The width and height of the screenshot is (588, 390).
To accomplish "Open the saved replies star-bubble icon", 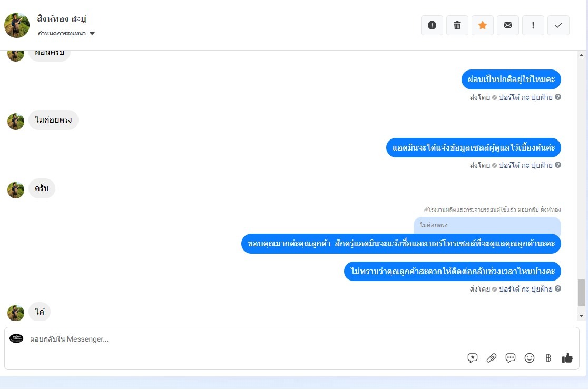I will (473, 358).
